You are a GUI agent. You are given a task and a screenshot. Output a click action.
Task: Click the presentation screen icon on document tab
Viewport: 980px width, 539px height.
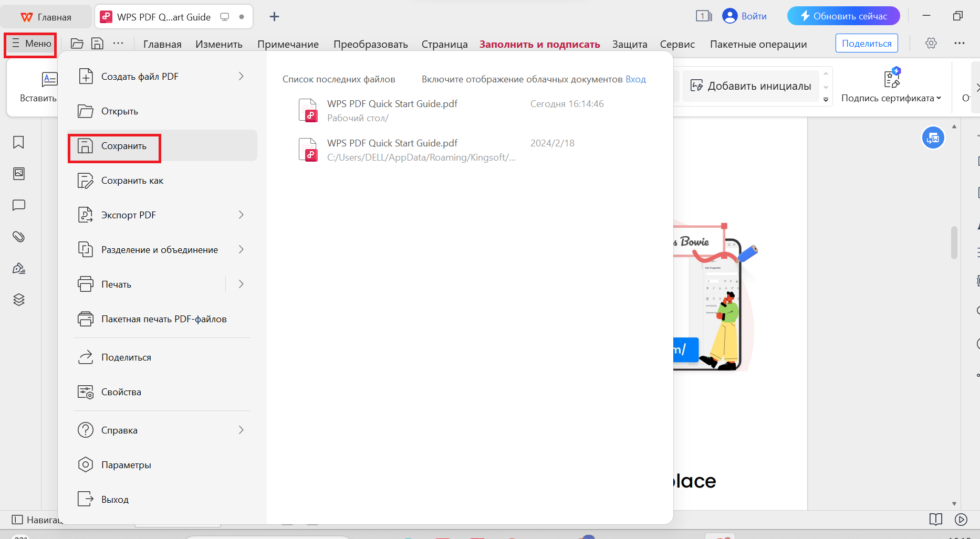[x=225, y=17]
